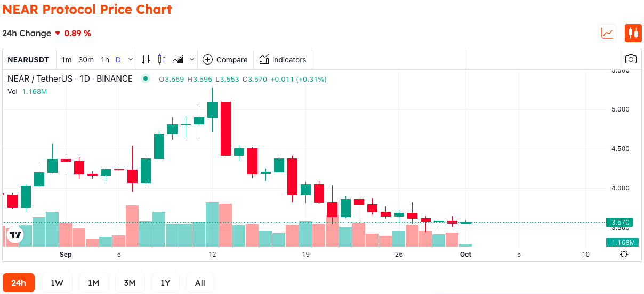The height and width of the screenshot is (294, 644).
Task: Click the bar chart style icon
Action: pos(146,59)
